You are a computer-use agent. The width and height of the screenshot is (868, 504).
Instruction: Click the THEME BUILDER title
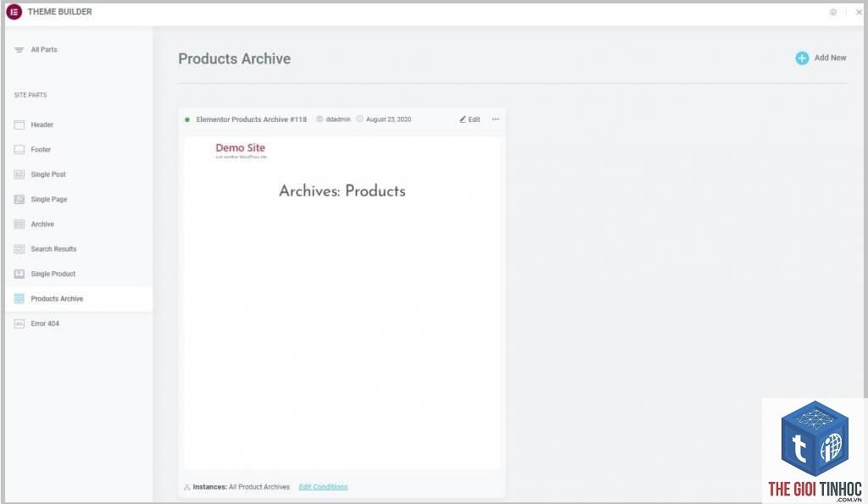coord(60,12)
